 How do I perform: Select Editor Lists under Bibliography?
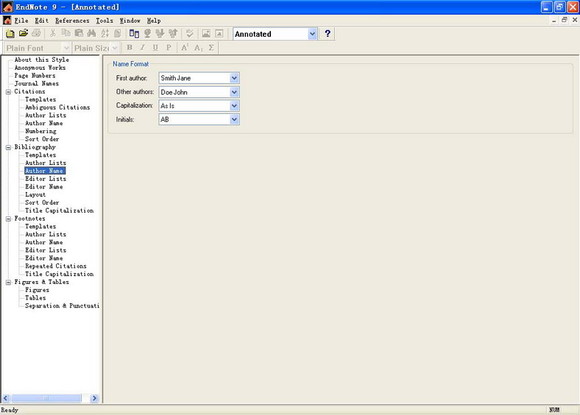pos(45,179)
